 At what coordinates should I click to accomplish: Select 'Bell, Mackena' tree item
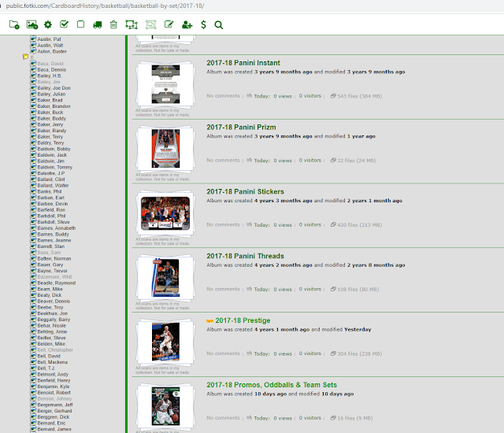[53, 362]
